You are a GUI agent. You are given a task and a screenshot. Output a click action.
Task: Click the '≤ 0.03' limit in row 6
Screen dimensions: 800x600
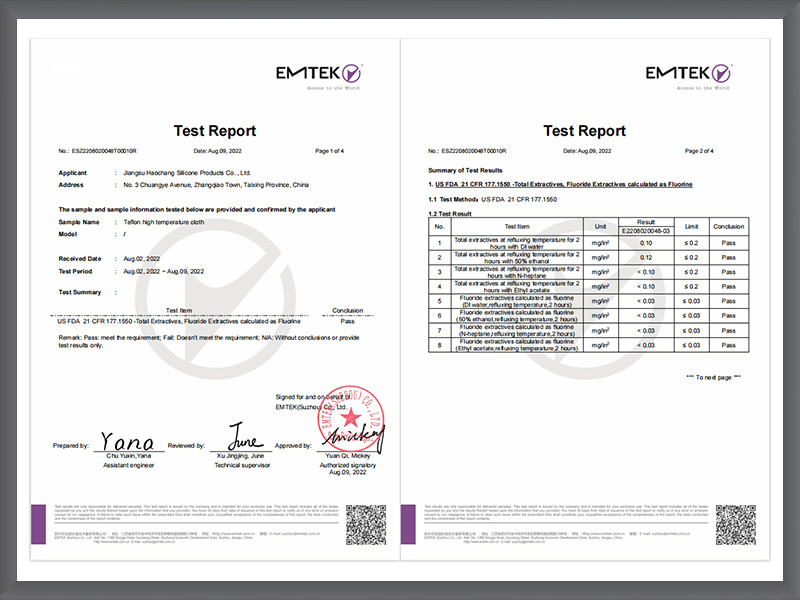[x=691, y=316]
